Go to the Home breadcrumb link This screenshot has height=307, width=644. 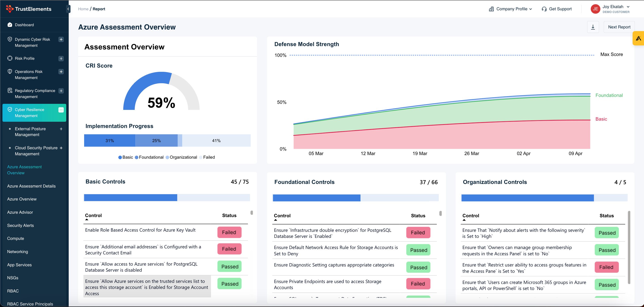(x=83, y=9)
